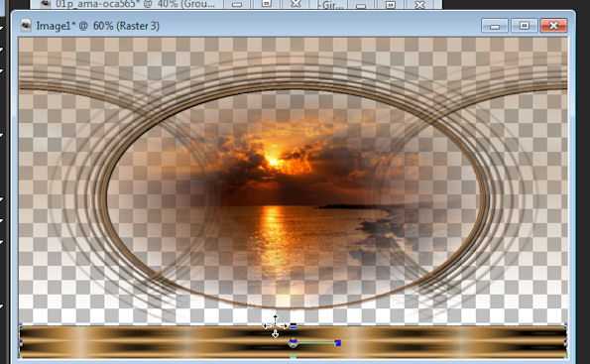The image size is (590, 364).
Task: Click the pivot point at the selection center
Action: tap(294, 343)
